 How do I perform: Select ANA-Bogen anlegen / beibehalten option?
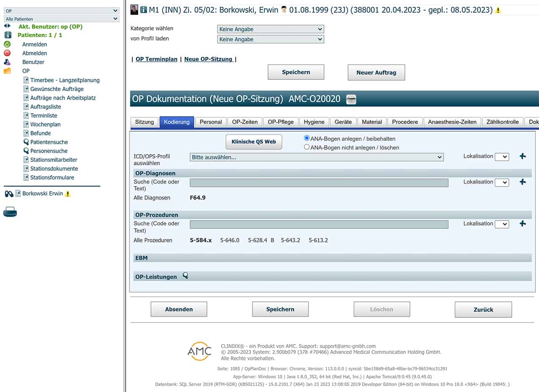pyautogui.click(x=307, y=138)
